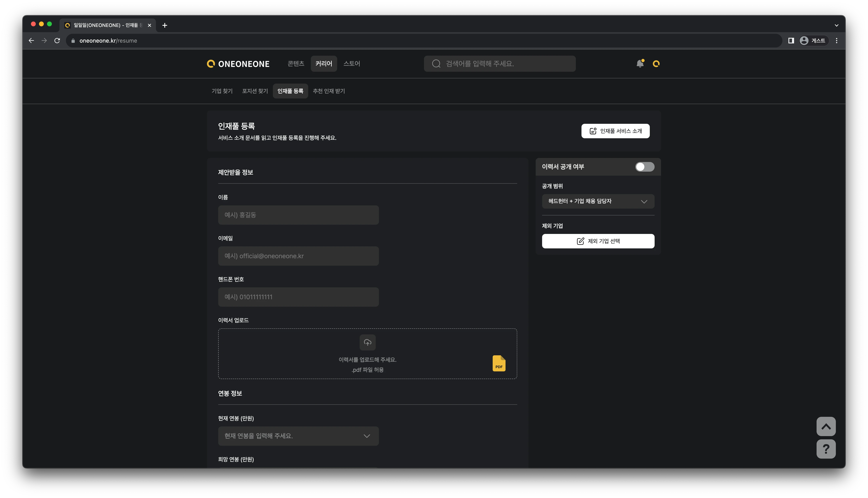
Task: Open the browser side panel icon
Action: (x=791, y=41)
